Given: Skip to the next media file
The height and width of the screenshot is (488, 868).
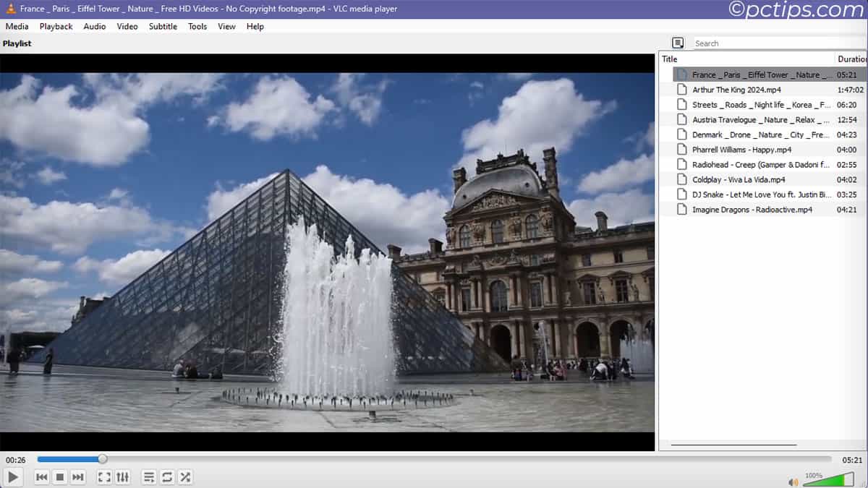Looking at the screenshot, I should (77, 477).
